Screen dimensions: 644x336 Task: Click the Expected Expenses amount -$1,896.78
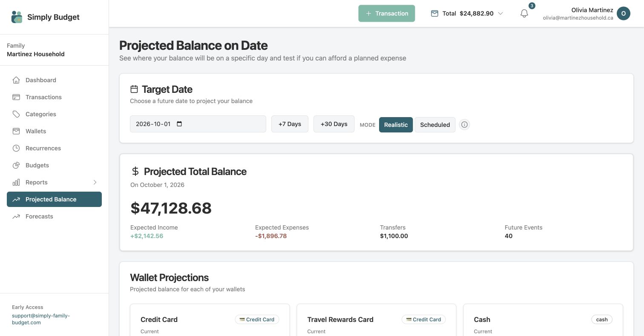coord(271,236)
